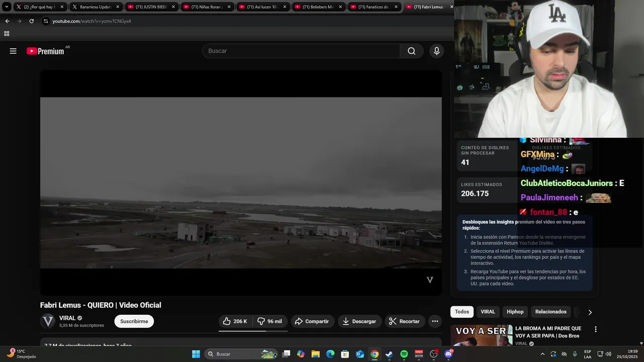644x362 pixels.
Task: Open weather widget showing 15°C Despejado
Action: point(21,354)
